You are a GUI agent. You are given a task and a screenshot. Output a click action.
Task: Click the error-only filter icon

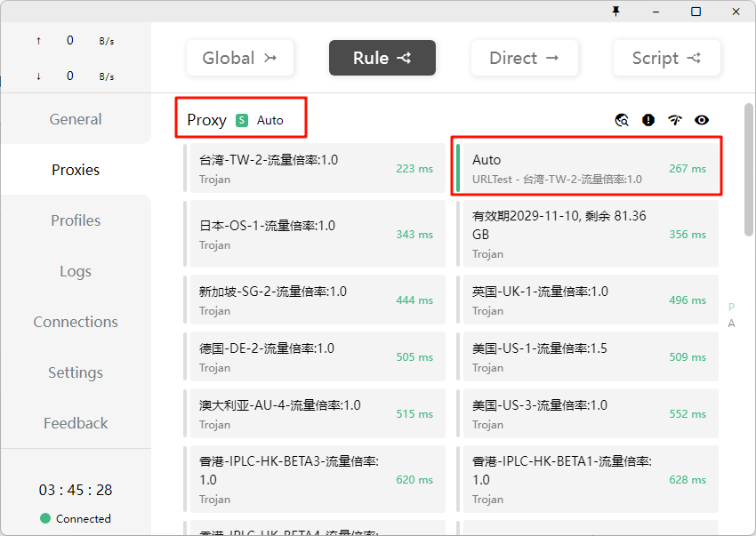(x=648, y=120)
